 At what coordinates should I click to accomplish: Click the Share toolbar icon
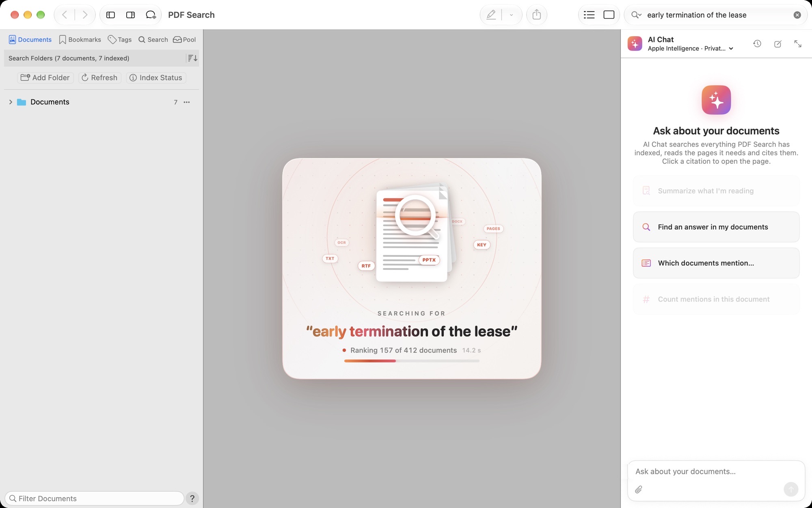pos(537,15)
